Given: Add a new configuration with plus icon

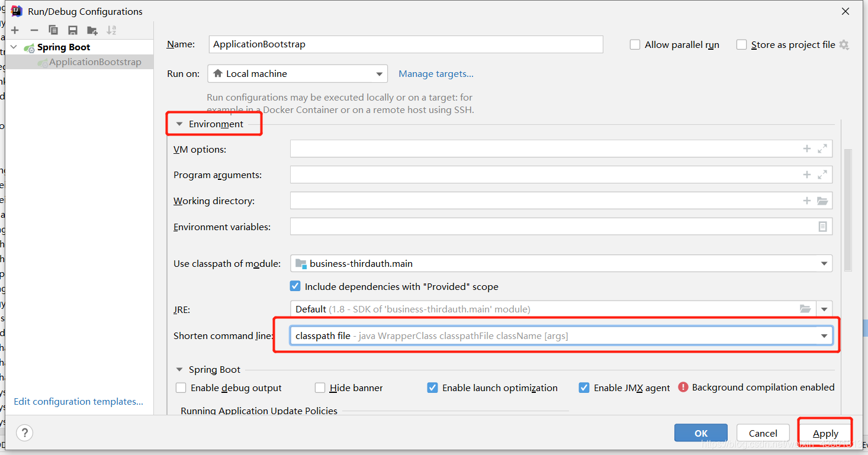Looking at the screenshot, I should click(15, 30).
